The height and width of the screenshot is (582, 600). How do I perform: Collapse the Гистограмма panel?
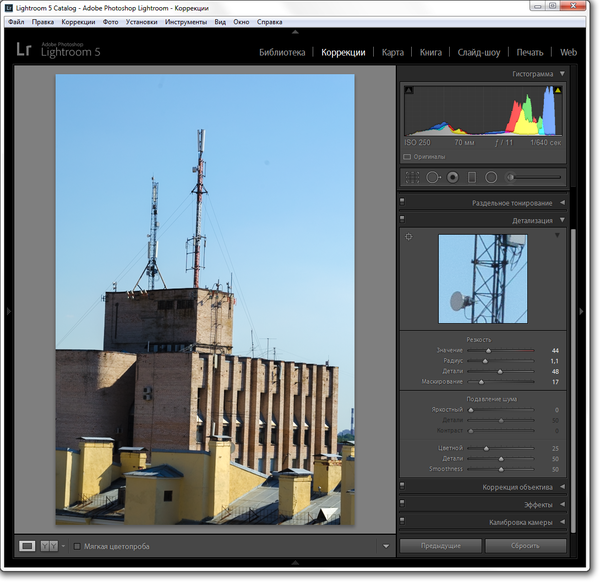coord(562,74)
